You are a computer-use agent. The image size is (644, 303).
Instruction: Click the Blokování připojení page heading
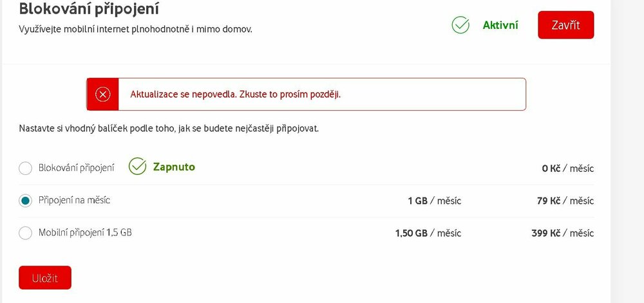click(90, 9)
